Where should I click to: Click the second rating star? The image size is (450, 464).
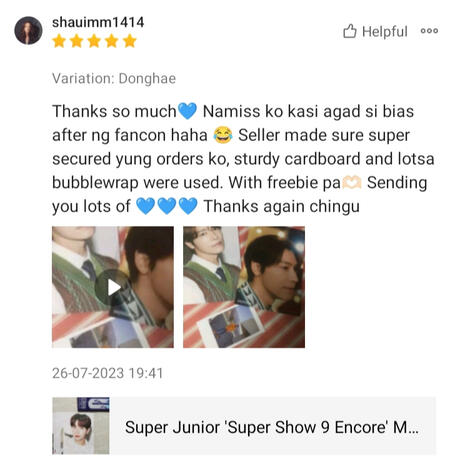point(77,41)
